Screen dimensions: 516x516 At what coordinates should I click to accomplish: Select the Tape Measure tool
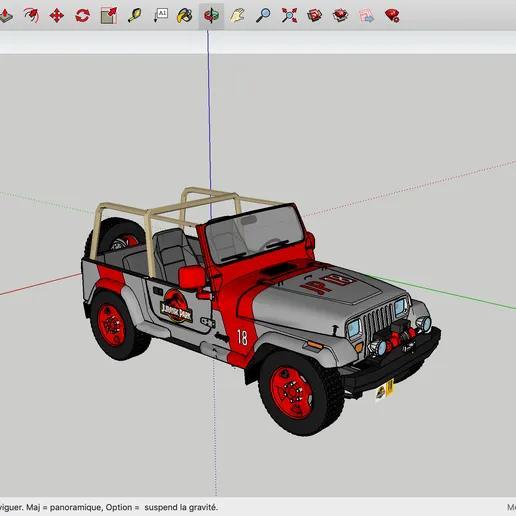click(135, 16)
